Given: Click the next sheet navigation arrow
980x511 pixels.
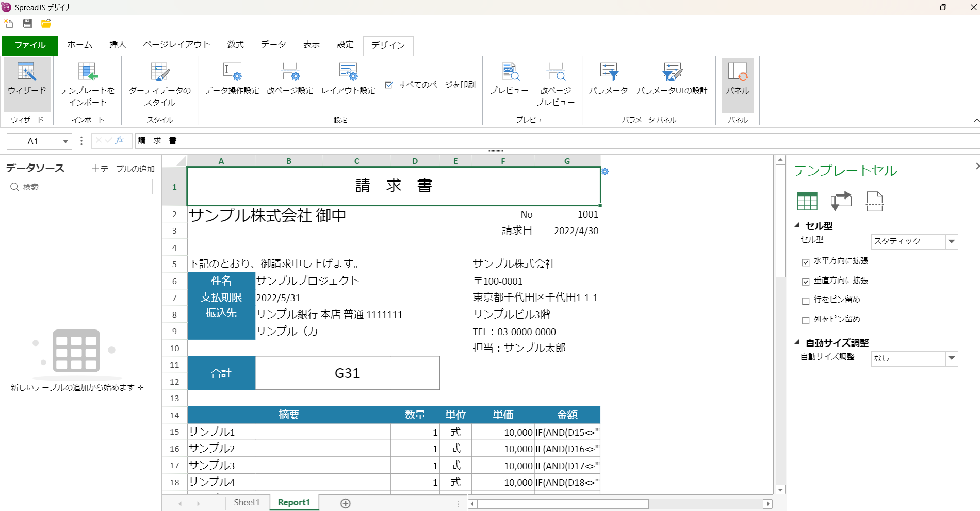Looking at the screenshot, I should [199, 504].
